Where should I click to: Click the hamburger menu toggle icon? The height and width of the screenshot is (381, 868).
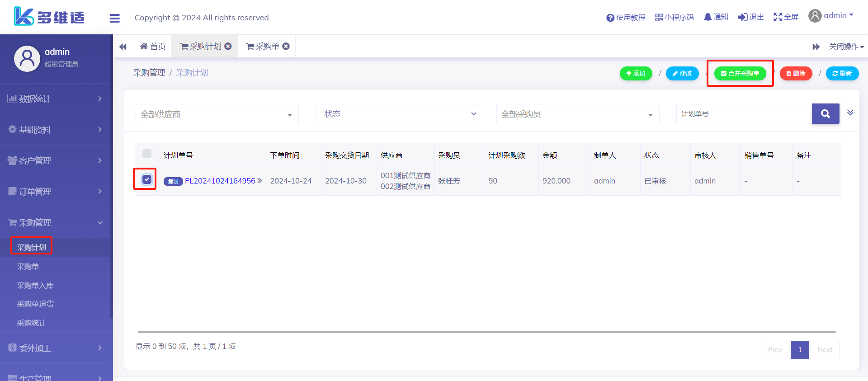click(x=115, y=18)
